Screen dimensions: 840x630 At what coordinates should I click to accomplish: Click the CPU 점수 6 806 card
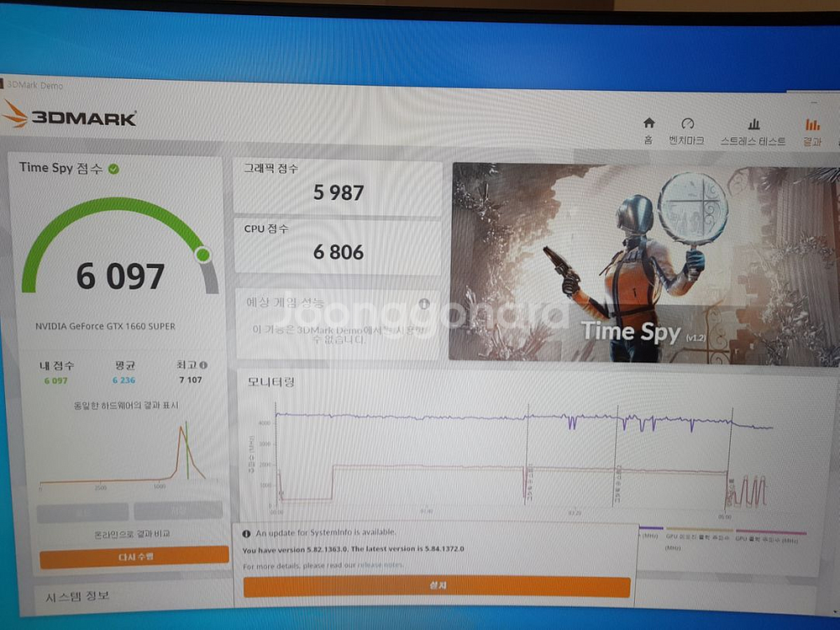(338, 246)
